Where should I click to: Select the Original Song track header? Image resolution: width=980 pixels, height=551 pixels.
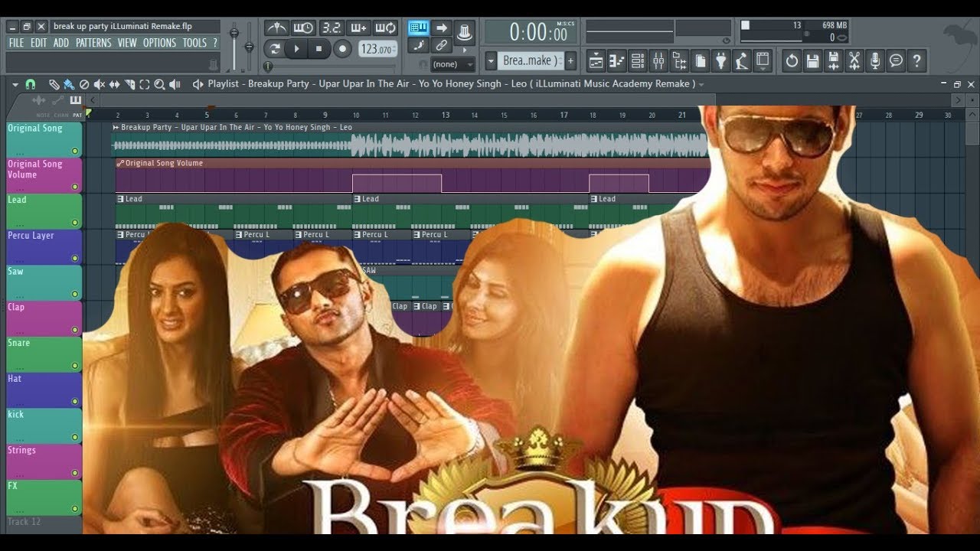tap(44, 140)
